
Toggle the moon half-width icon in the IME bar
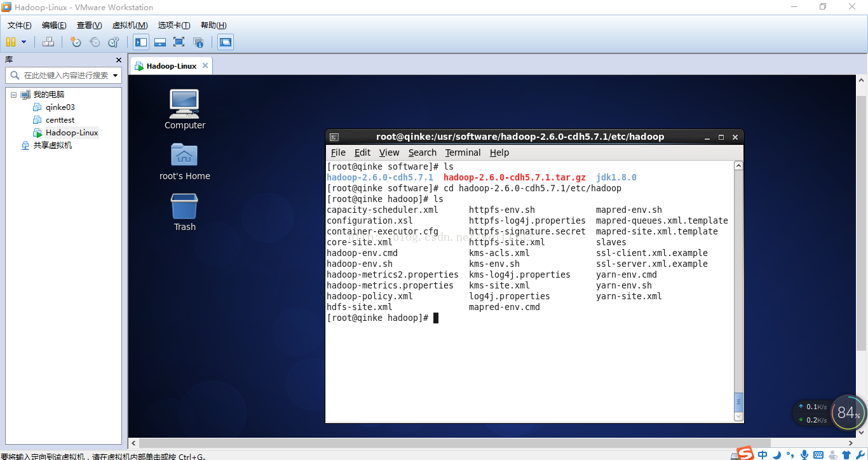click(x=776, y=454)
